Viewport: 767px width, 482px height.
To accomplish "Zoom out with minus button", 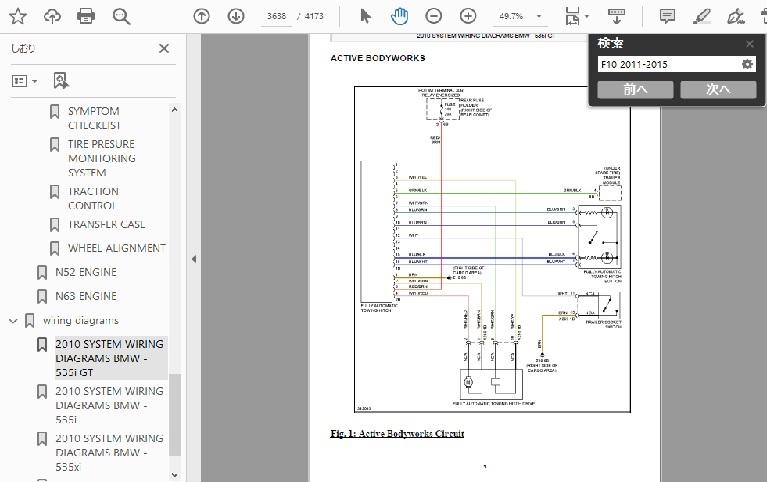I will pos(433,16).
